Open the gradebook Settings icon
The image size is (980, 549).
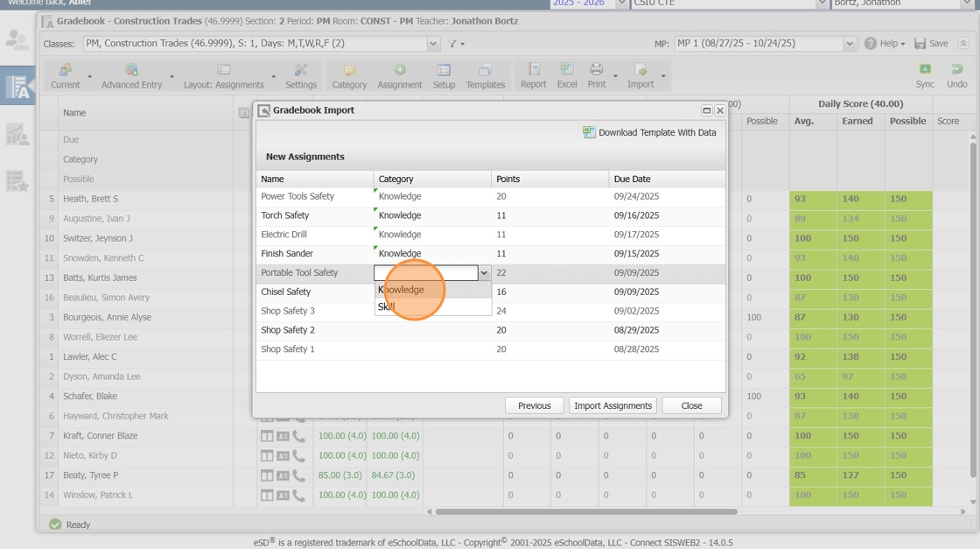click(x=300, y=75)
